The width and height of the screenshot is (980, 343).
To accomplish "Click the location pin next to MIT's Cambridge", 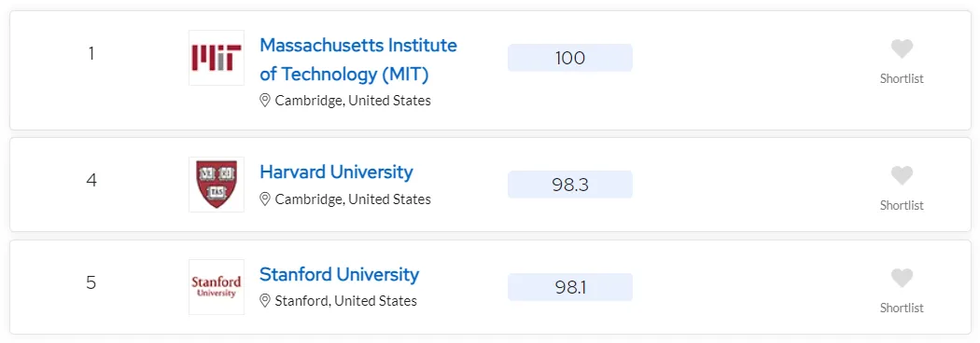I will coord(265,101).
